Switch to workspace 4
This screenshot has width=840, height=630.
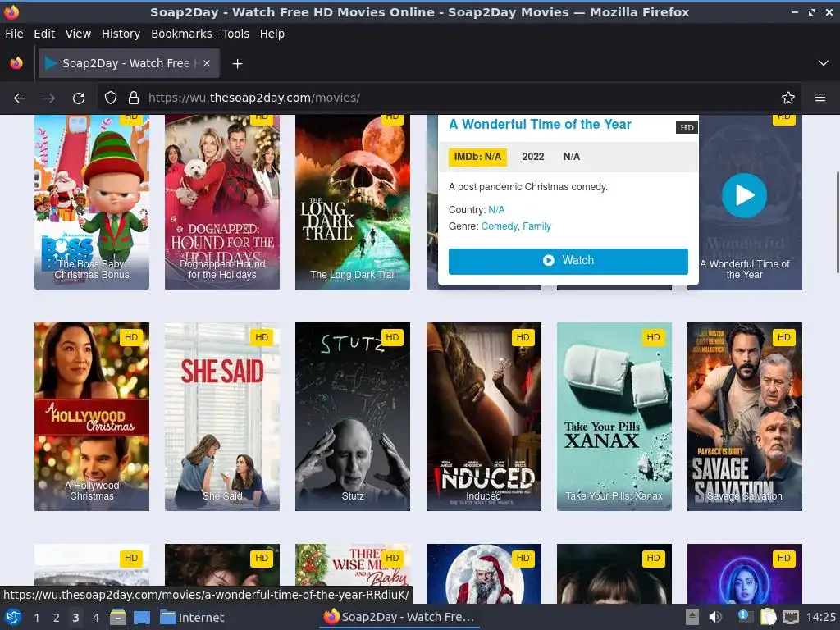(x=95, y=618)
